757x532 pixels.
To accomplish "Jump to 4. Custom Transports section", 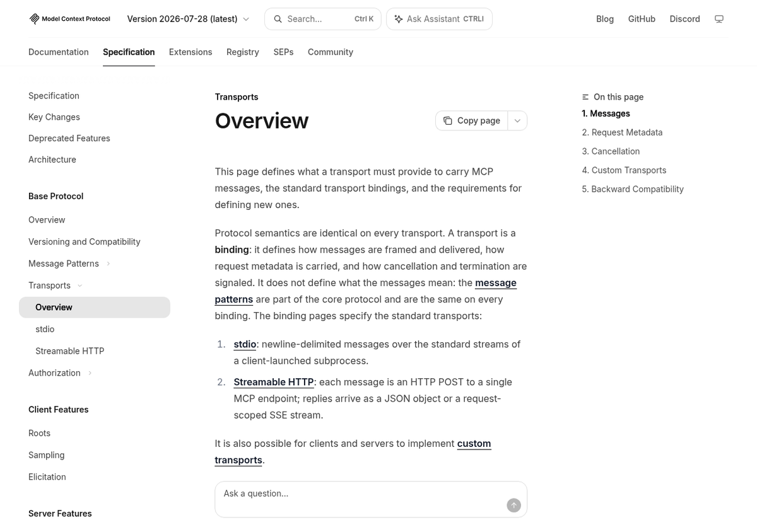I will pyautogui.click(x=625, y=170).
